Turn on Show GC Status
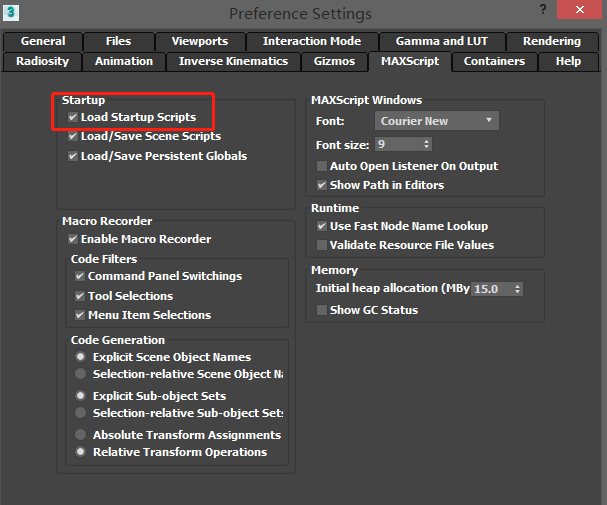This screenshot has width=607, height=505. [x=322, y=310]
